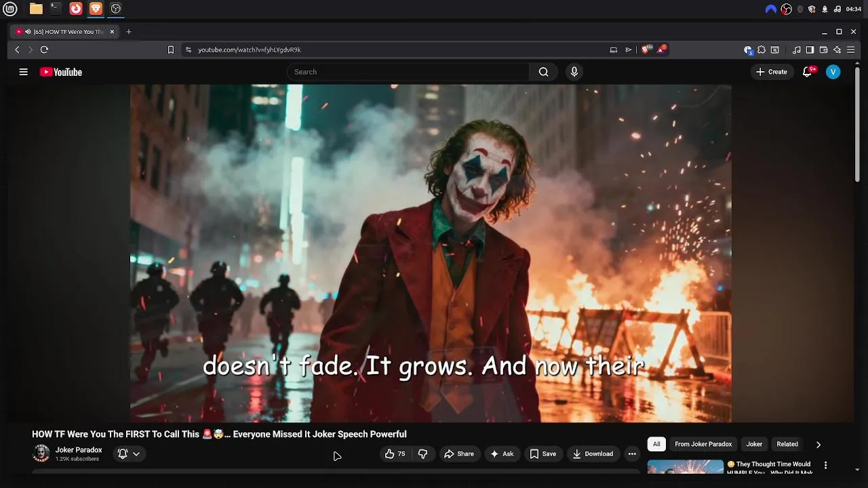This screenshot has width=868, height=488.
Task: Mute tab using speaker icon on tab
Action: (28, 31)
